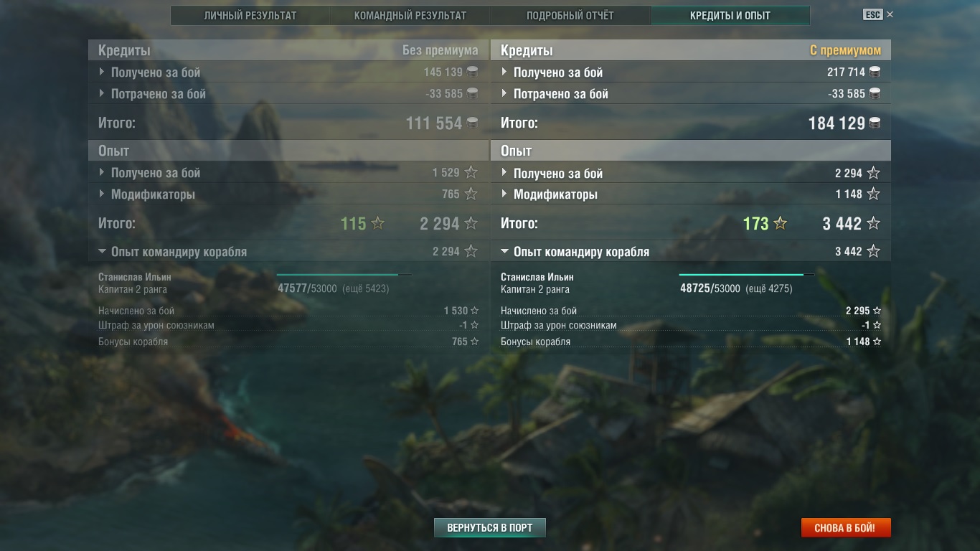
Task: Collapse non-premium 'Опыт командиру корабля' section
Action: pyautogui.click(x=288, y=251)
